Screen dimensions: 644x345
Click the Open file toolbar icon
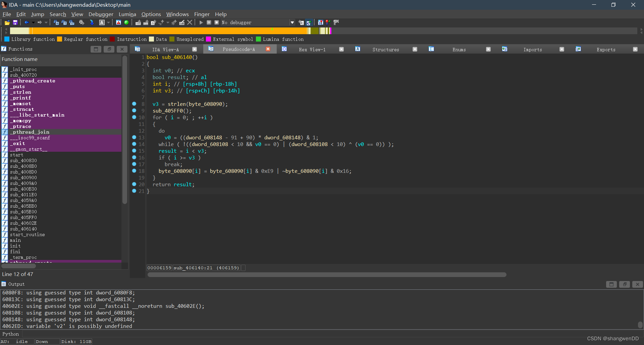7,22
